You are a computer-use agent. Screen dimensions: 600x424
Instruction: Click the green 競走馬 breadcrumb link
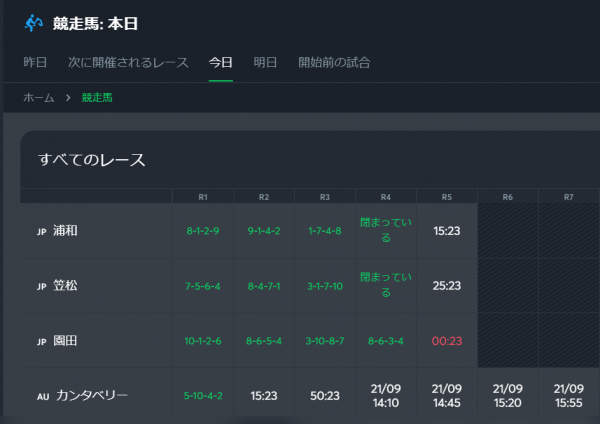(x=97, y=98)
